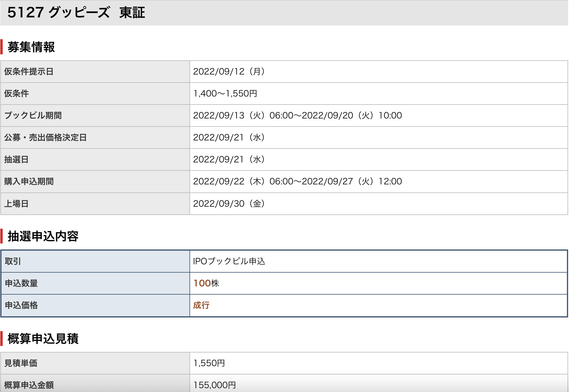Select the book-building period ending 2022/09/20 10:00

click(x=298, y=116)
